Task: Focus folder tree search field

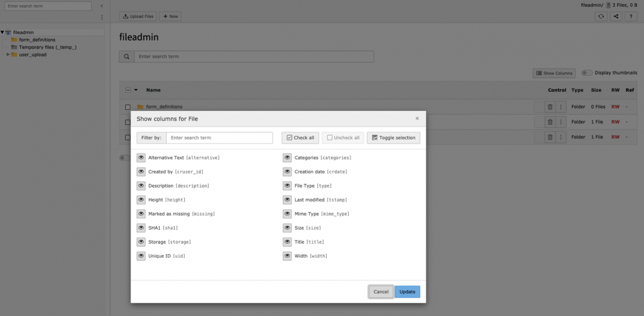Action: click(x=48, y=6)
